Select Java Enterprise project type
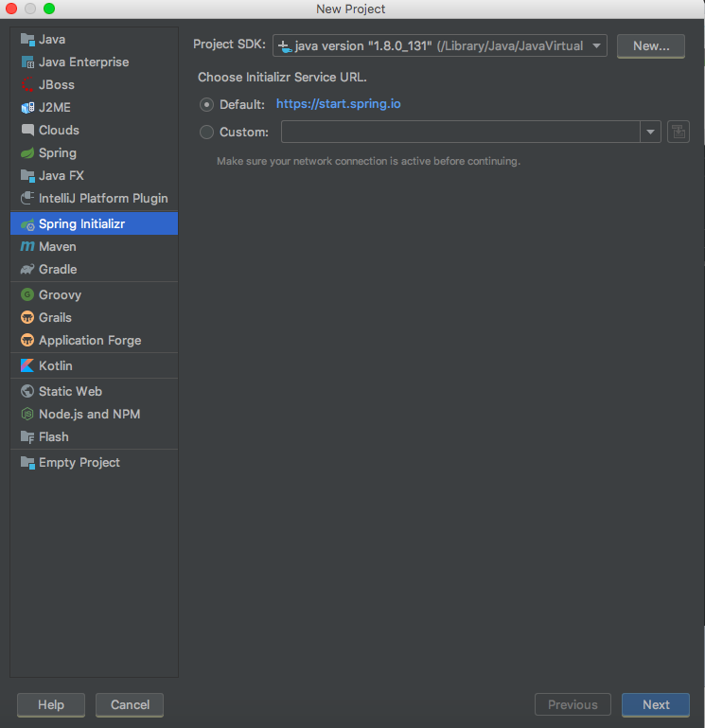Viewport: 705px width, 728px height. [83, 62]
